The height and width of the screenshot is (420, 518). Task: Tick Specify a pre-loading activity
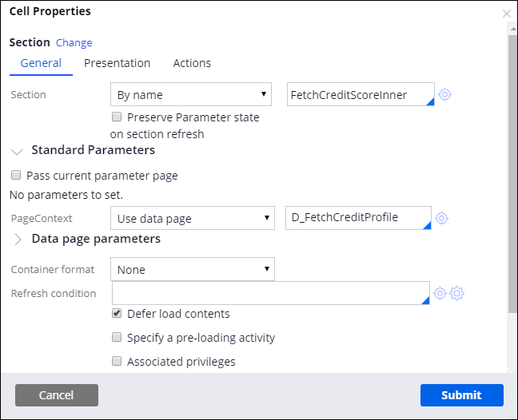pyautogui.click(x=117, y=338)
